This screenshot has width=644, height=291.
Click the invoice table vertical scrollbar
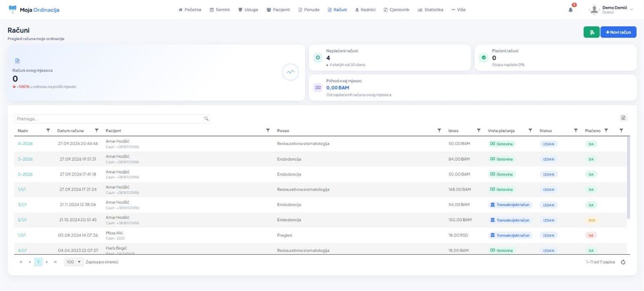(x=628, y=178)
